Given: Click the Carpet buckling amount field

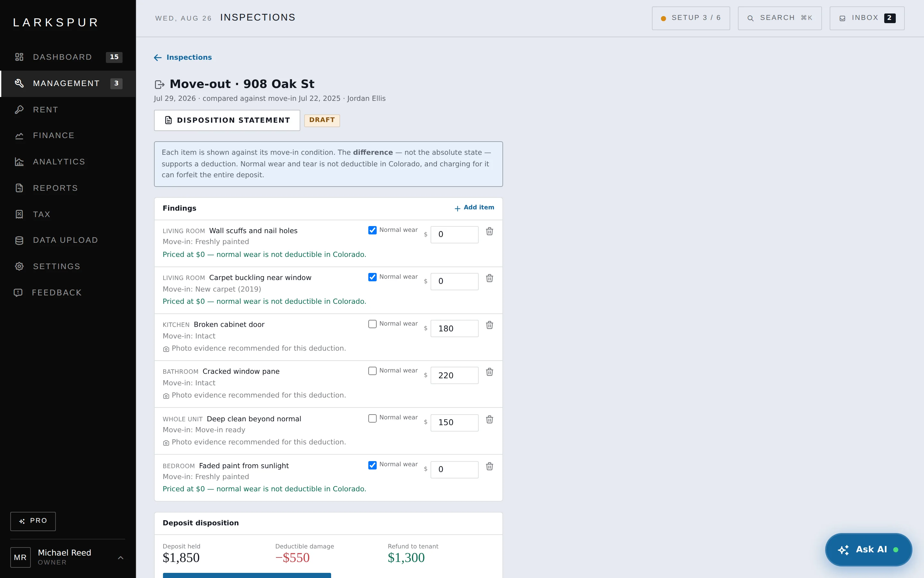Looking at the screenshot, I should click(454, 282).
